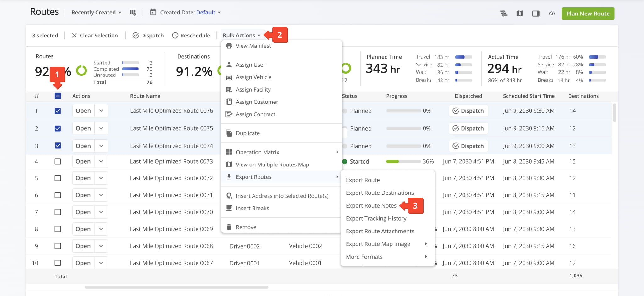Viewport: 644px width, 296px height.
Task: Click the trash icon next to Remove
Action: 229,227
